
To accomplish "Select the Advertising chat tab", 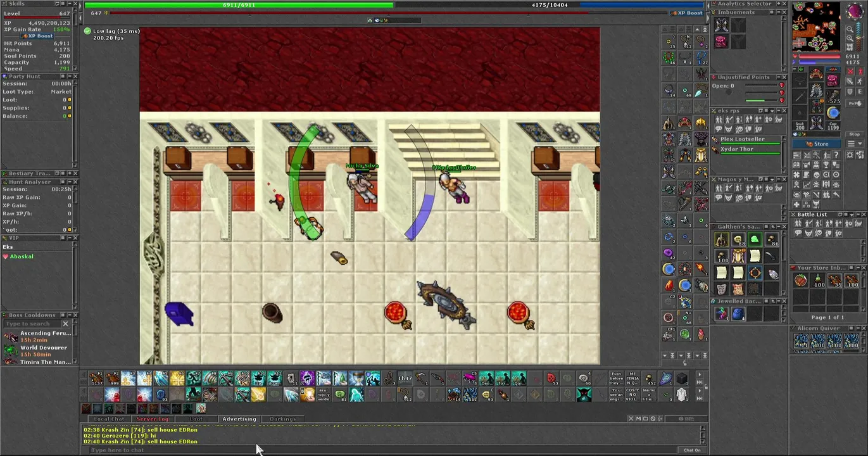I will pyautogui.click(x=239, y=419).
